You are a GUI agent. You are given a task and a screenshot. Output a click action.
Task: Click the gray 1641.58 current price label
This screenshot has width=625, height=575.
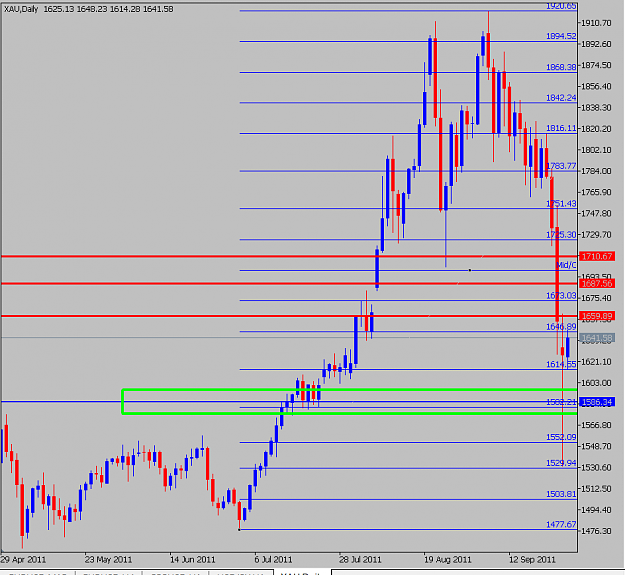tap(597, 338)
